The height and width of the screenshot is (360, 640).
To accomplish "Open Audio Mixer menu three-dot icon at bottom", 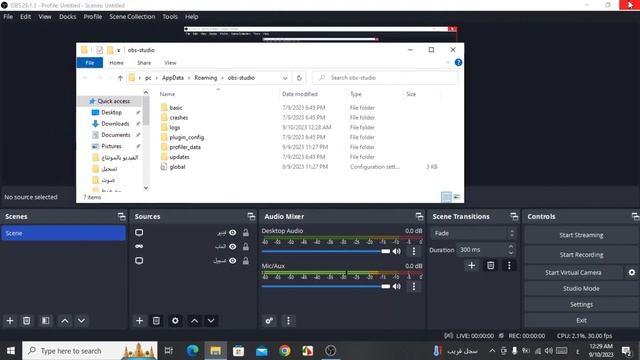I will [x=288, y=321].
